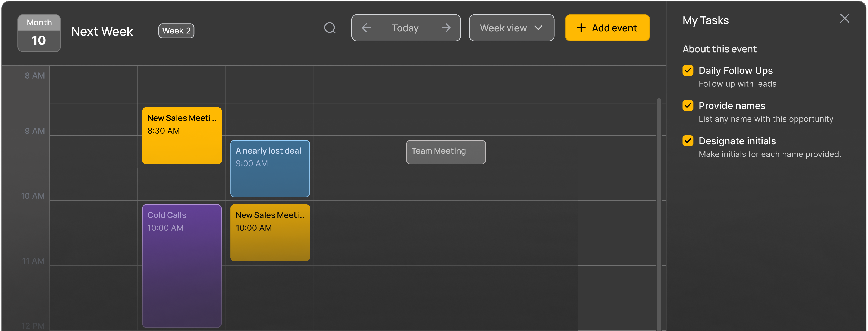Screen dimensions: 868x331
Task: Close the My Tasks panel
Action: click(x=844, y=19)
